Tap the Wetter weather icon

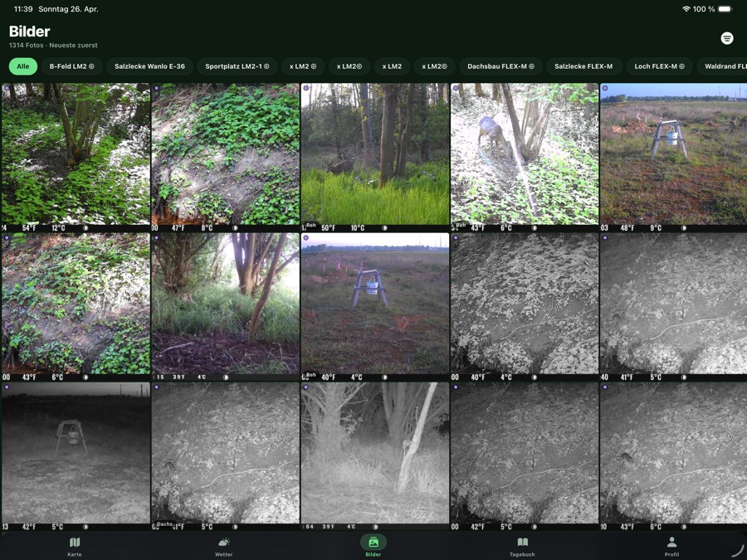click(224, 543)
